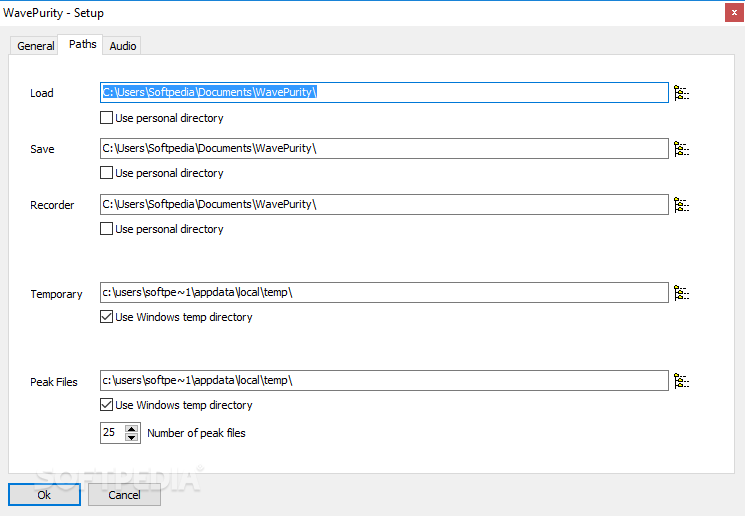This screenshot has width=745, height=516.
Task: Increase the number of peak files
Action: coord(132,429)
